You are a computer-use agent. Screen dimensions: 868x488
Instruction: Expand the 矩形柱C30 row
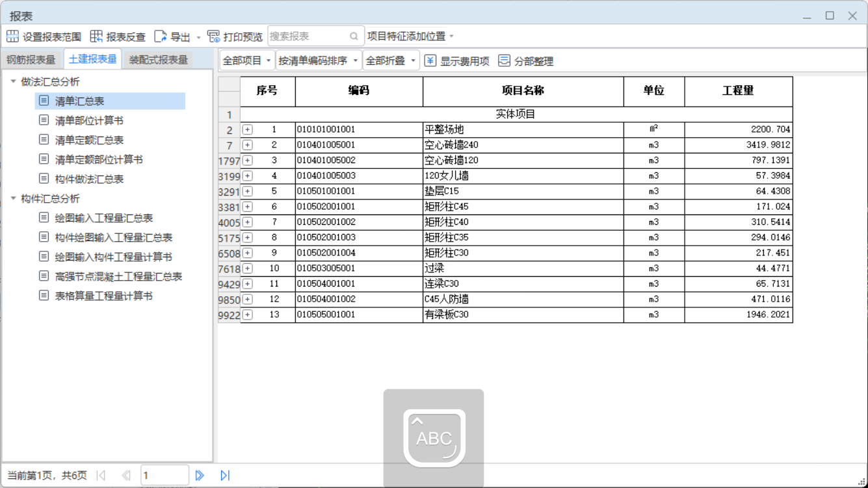(248, 253)
